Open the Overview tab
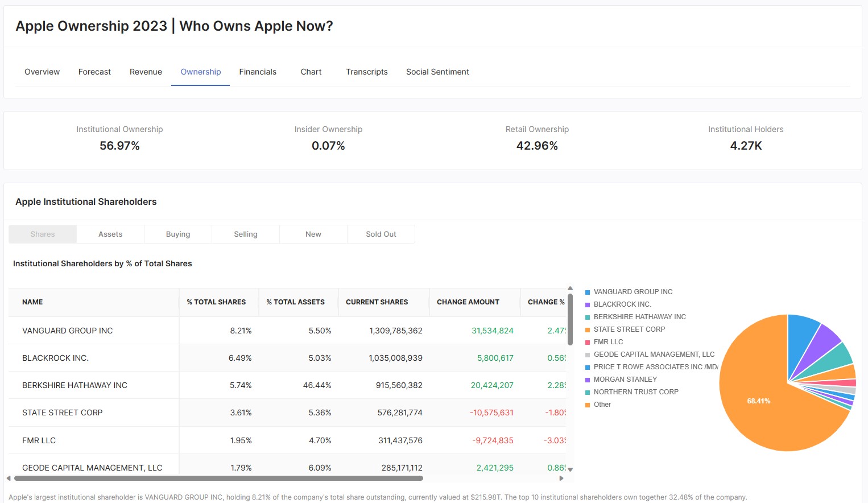The height and width of the screenshot is (503, 868). pos(42,72)
